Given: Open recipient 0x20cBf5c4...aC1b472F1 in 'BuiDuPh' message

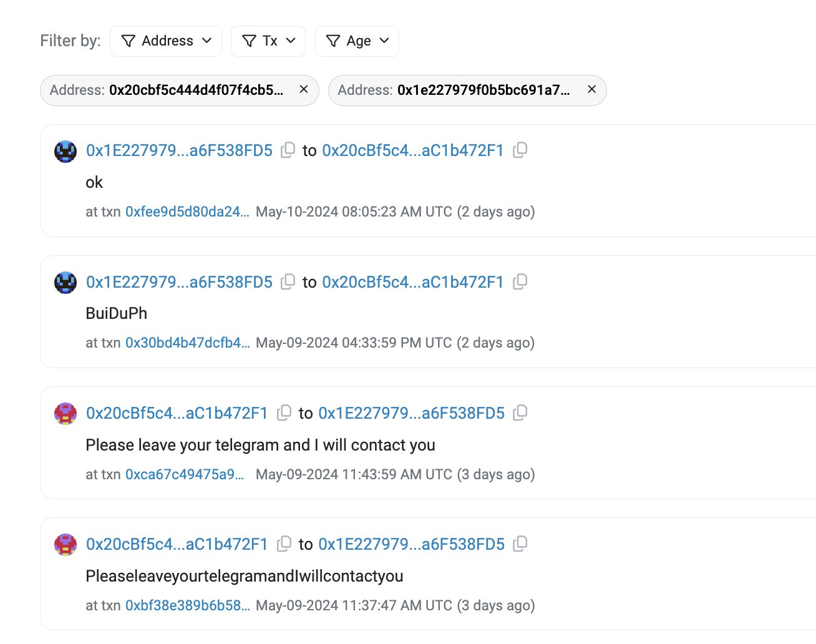Looking at the screenshot, I should 412,282.
